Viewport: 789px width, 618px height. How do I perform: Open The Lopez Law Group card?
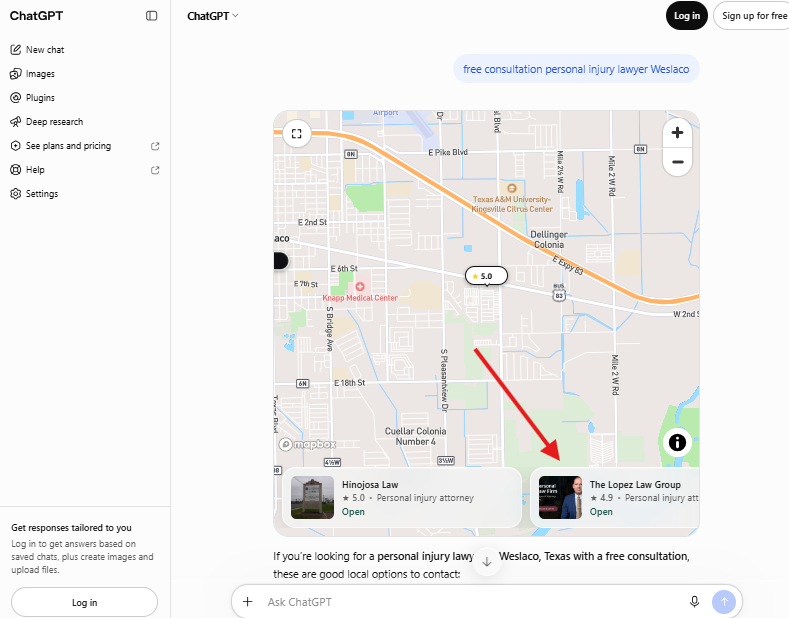tap(615, 498)
